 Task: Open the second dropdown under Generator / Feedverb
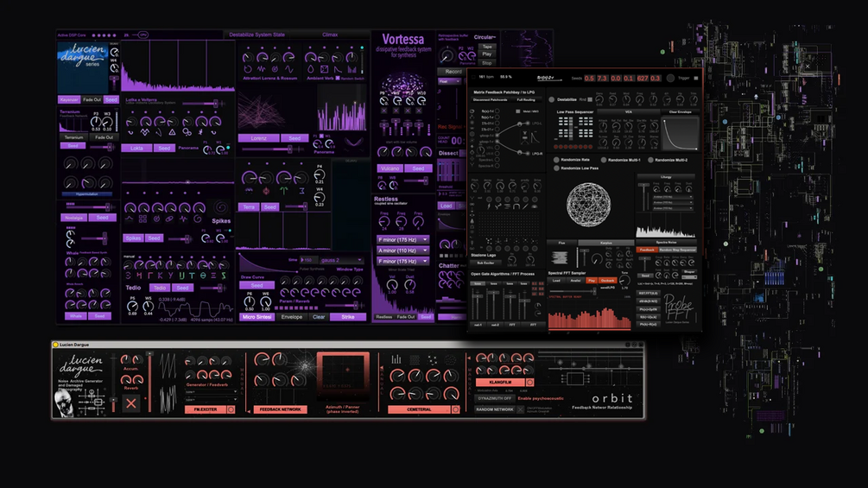click(x=211, y=400)
